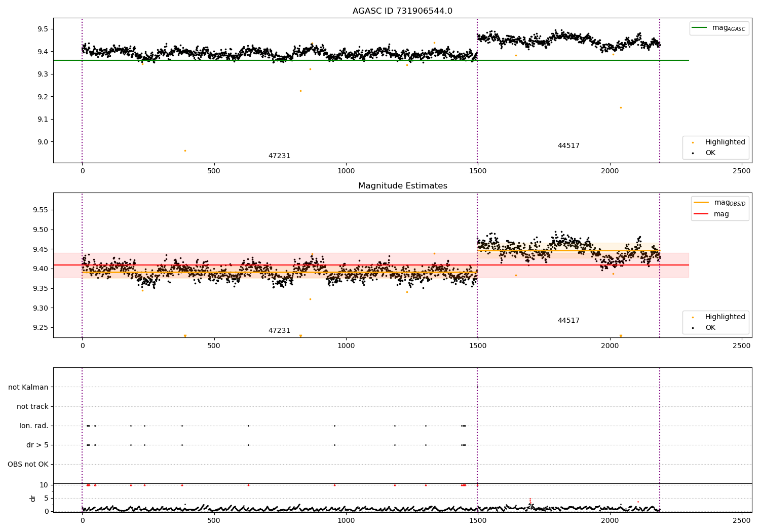Viewport: 760px width, 532px height.
Task: Click the 9.55 y-tick in the middle plot
Action: tap(41, 210)
